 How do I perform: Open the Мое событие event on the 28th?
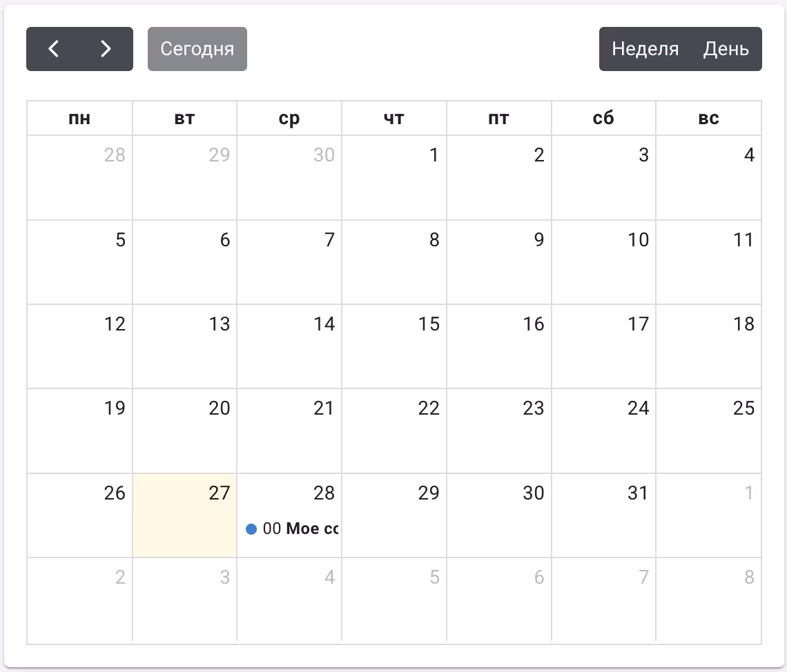pyautogui.click(x=311, y=529)
